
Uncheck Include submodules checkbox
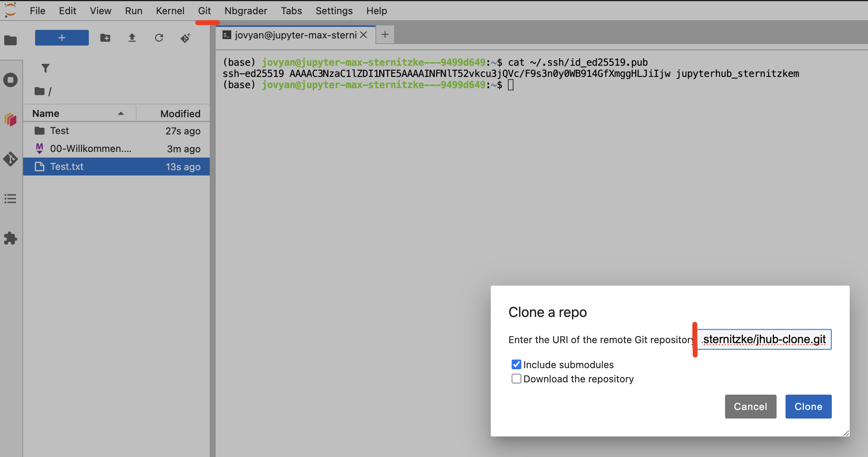tap(516, 364)
